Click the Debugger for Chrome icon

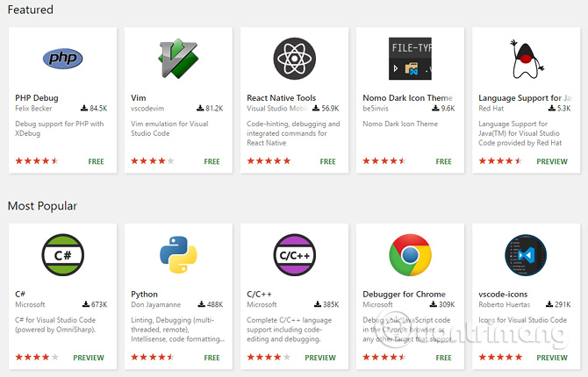click(410, 254)
